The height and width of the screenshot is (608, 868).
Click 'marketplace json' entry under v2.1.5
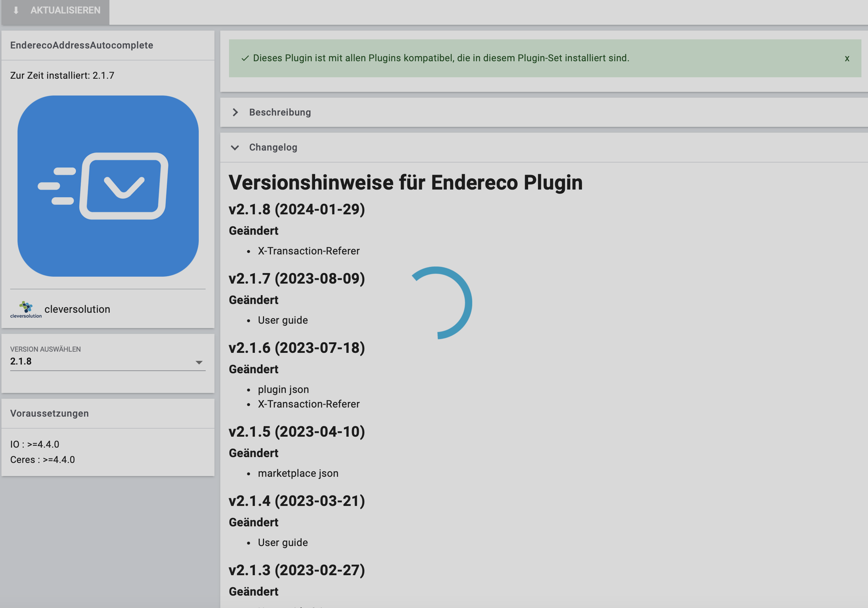(x=298, y=473)
